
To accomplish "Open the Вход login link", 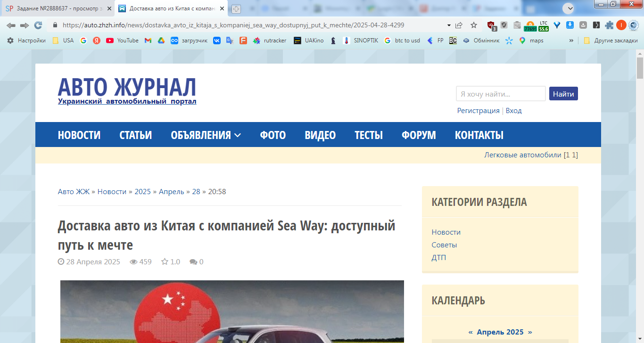I will pyautogui.click(x=514, y=111).
